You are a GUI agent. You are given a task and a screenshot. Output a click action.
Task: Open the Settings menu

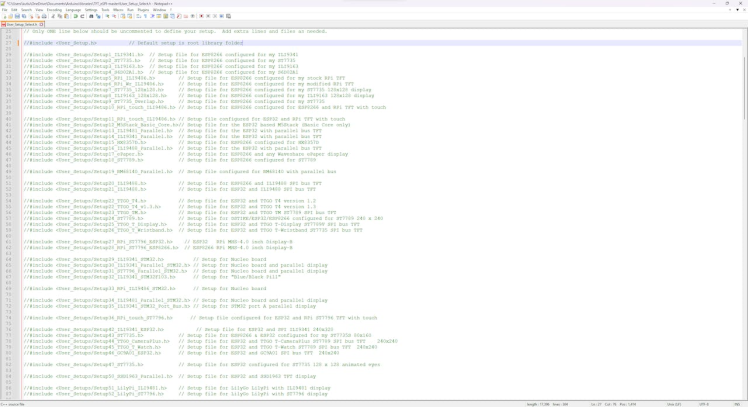tap(91, 10)
